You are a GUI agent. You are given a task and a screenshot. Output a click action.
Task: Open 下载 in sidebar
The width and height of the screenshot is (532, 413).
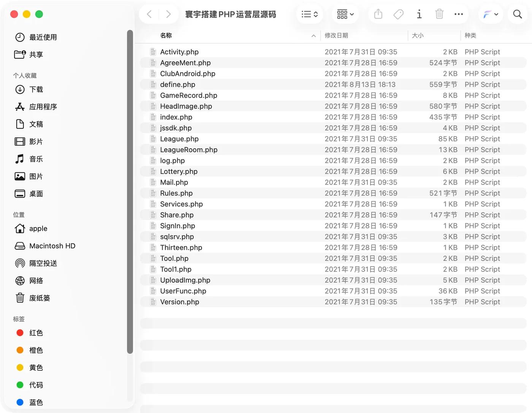29,89
